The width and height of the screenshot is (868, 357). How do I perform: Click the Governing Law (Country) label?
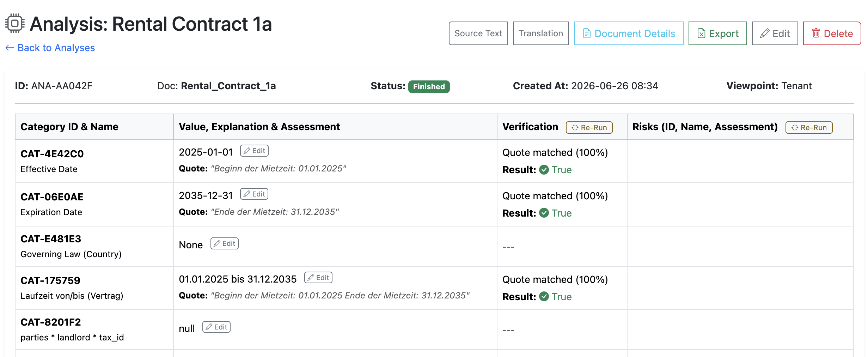coord(71,254)
